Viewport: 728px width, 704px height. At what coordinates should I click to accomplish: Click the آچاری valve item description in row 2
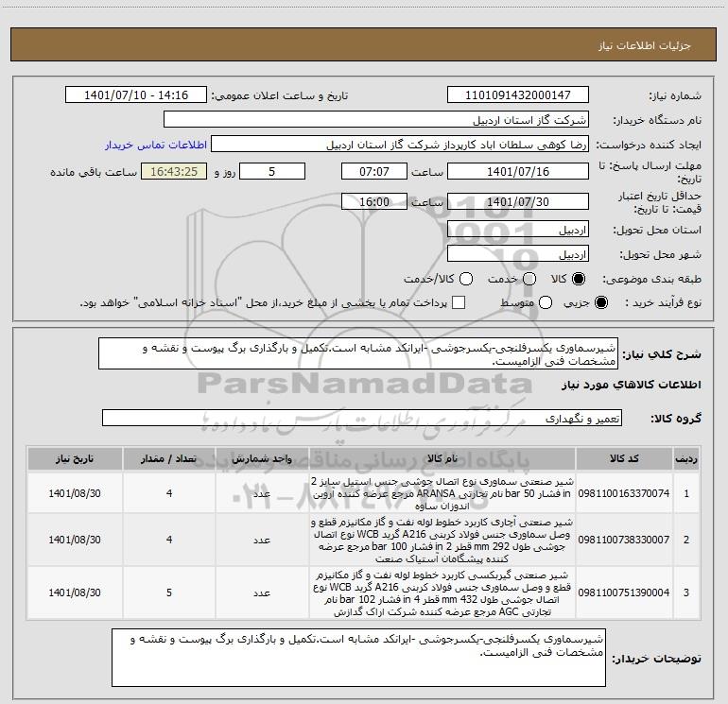442,541
